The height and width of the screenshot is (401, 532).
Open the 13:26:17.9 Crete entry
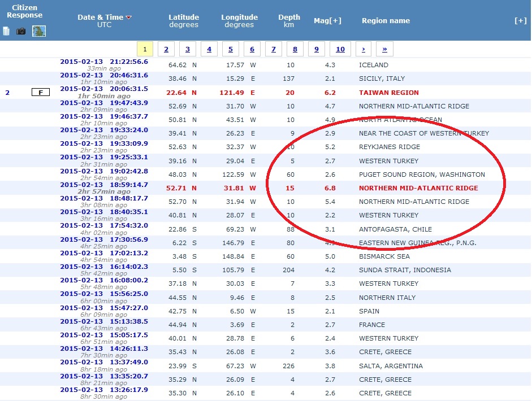point(104,390)
